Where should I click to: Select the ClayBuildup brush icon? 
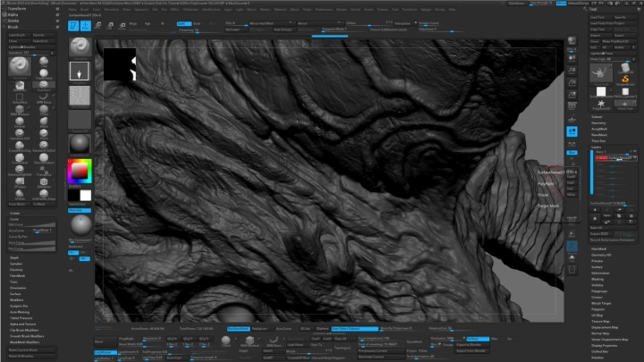click(44, 74)
